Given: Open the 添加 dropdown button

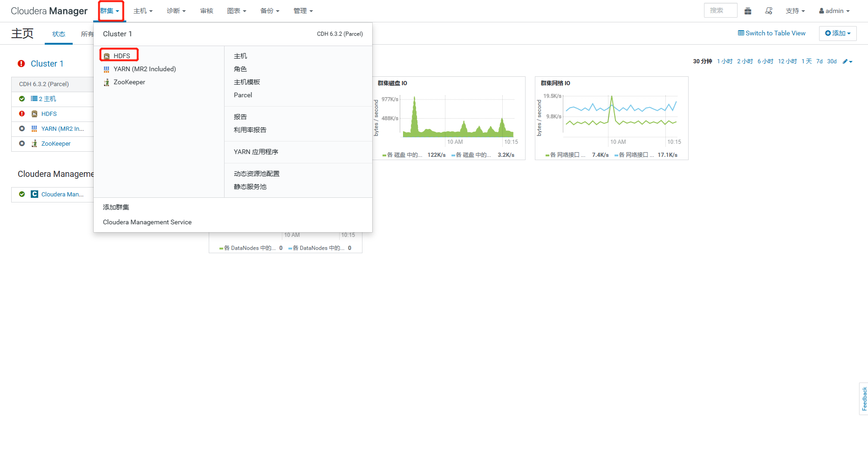Looking at the screenshot, I should click(838, 34).
